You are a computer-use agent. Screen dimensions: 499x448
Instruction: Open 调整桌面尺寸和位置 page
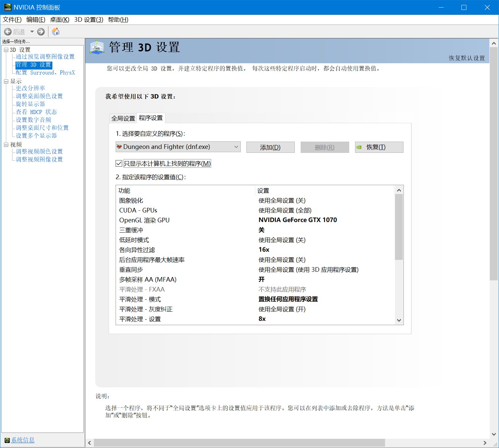pyautogui.click(x=42, y=128)
